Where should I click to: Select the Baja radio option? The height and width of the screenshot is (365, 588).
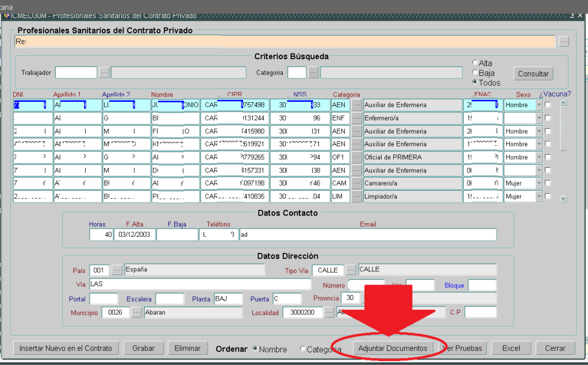tap(475, 73)
